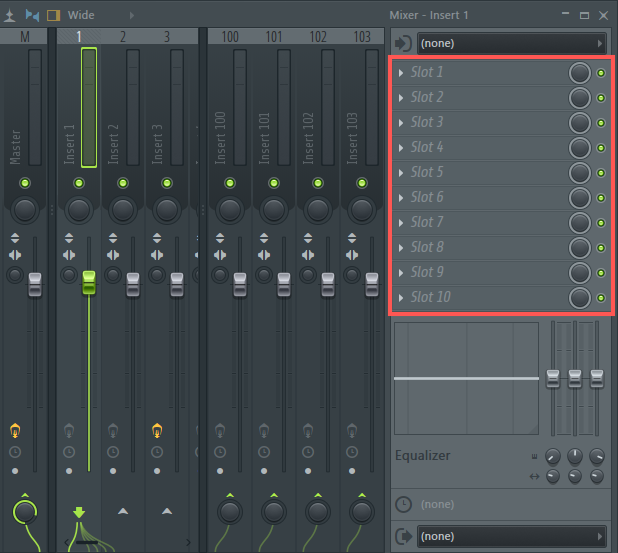Open the Slot 7 effect menu
The image size is (618, 553).
(x=401, y=223)
